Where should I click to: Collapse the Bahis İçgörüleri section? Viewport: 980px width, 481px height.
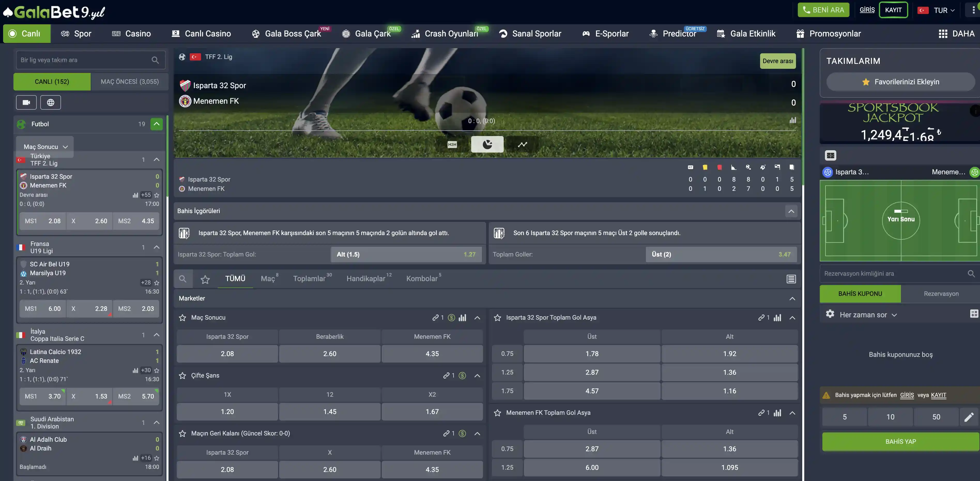(x=791, y=211)
